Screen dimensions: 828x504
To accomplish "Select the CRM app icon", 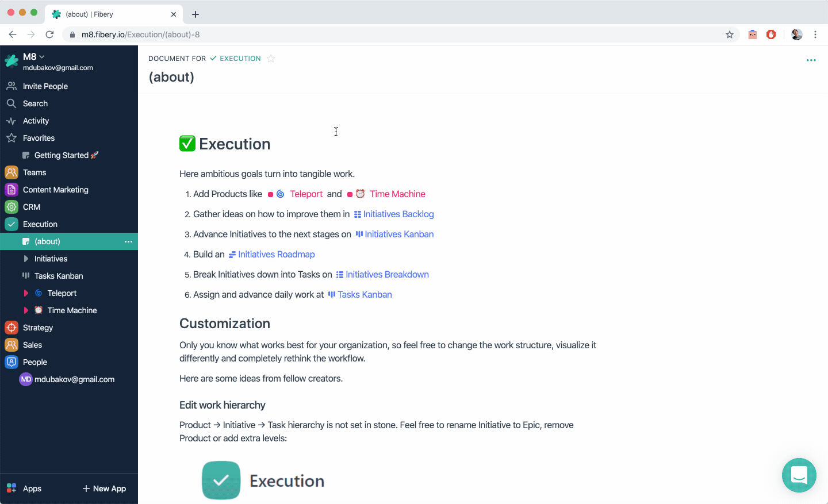I will tap(11, 207).
